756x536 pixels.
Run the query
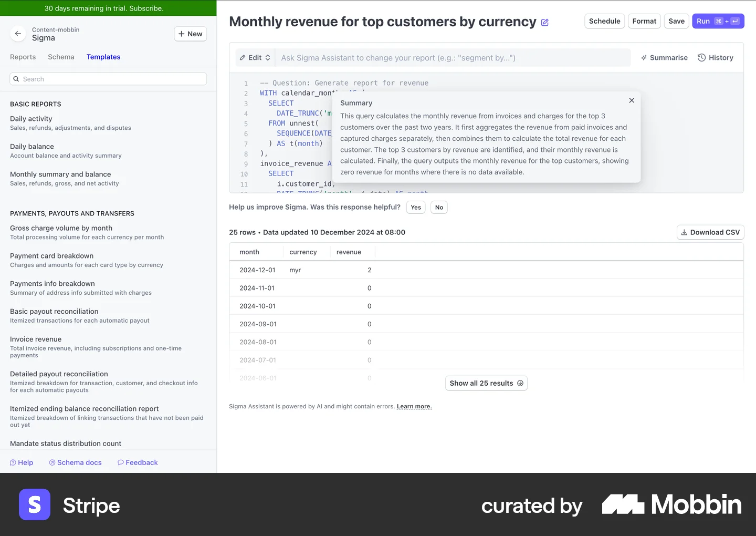pos(718,21)
